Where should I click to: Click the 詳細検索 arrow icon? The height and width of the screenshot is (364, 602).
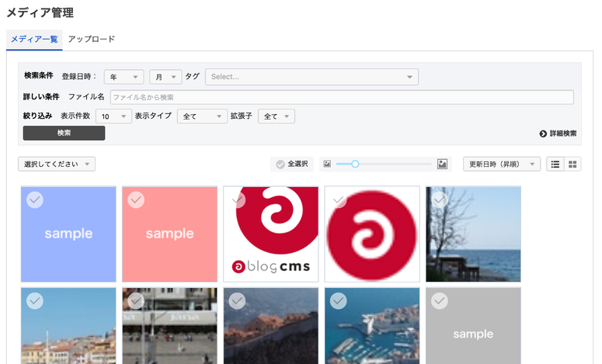click(543, 133)
